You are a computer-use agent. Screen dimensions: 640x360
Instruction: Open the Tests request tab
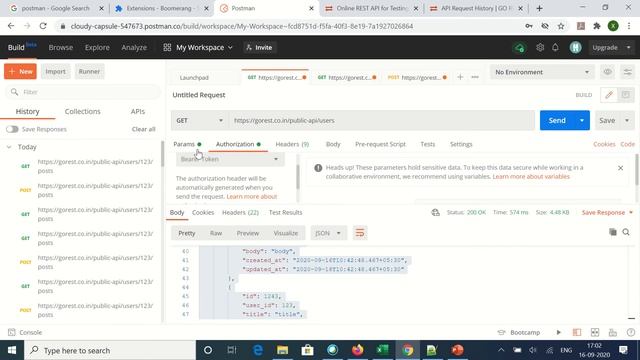(x=428, y=144)
